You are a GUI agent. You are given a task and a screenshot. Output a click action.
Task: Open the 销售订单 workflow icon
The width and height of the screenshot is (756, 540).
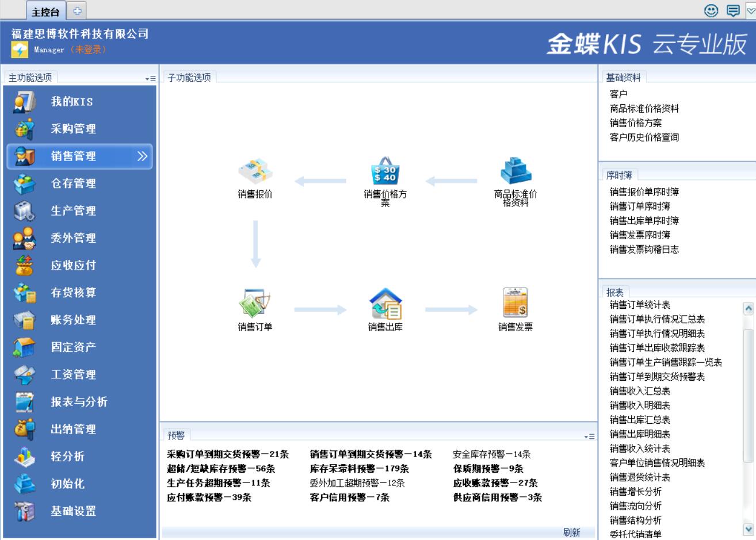(x=255, y=303)
